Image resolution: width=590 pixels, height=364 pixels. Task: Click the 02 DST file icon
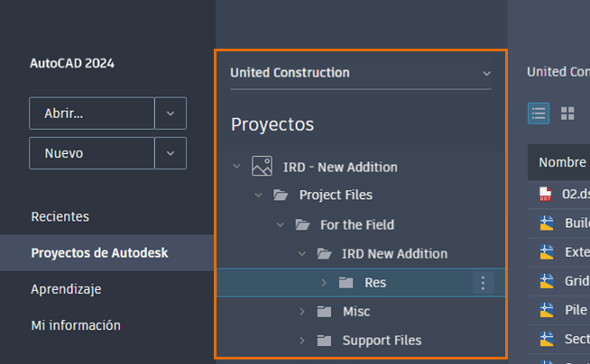pyautogui.click(x=545, y=194)
